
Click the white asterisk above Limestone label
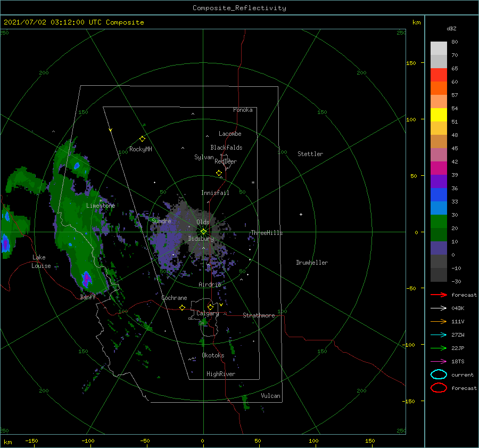(101, 201)
